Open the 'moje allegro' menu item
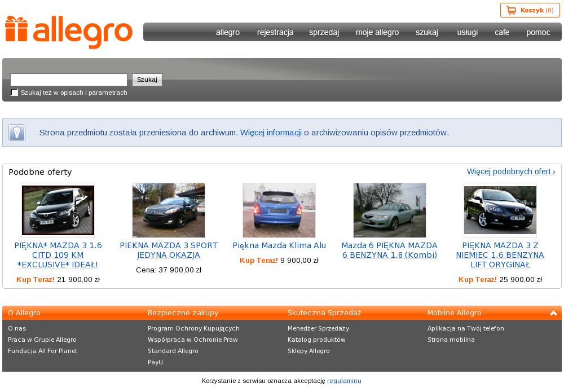This screenshot has width=564, height=392. pos(377,32)
